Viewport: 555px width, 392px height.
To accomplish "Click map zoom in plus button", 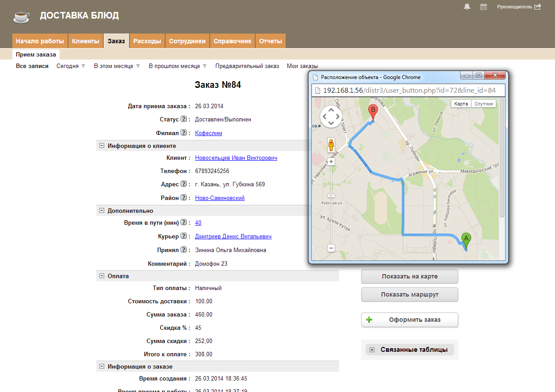I will (x=331, y=162).
